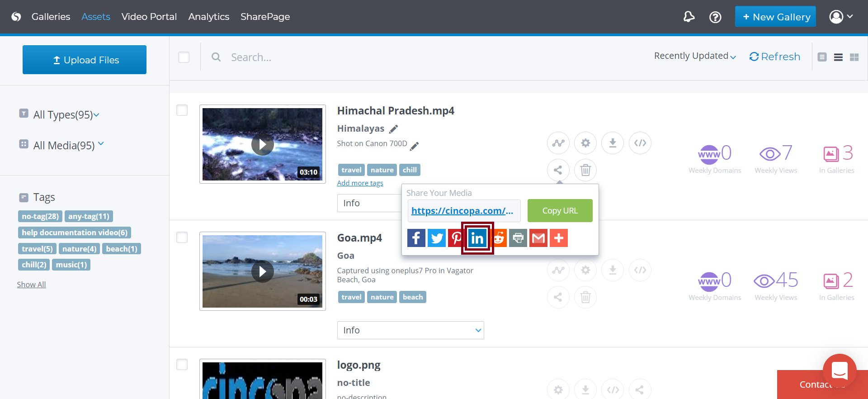
Task: Open analytics for Himachal Pradesh.mp4
Action: coord(558,143)
